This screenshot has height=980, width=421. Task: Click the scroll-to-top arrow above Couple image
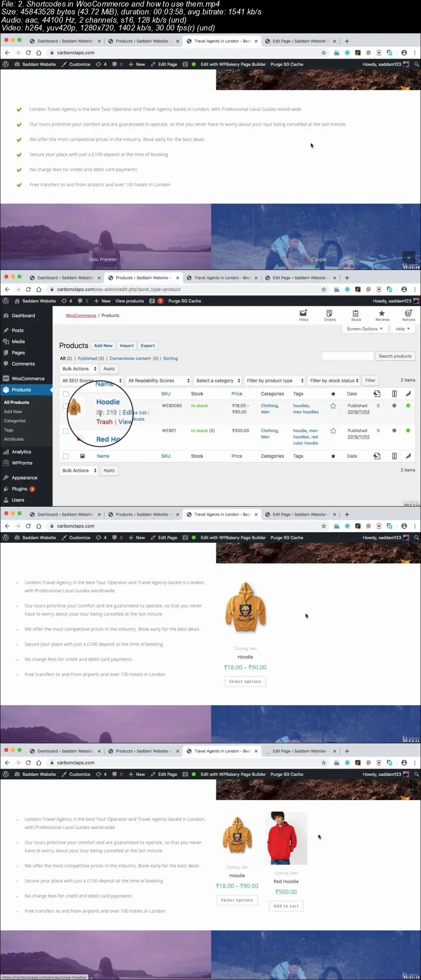tap(409, 258)
